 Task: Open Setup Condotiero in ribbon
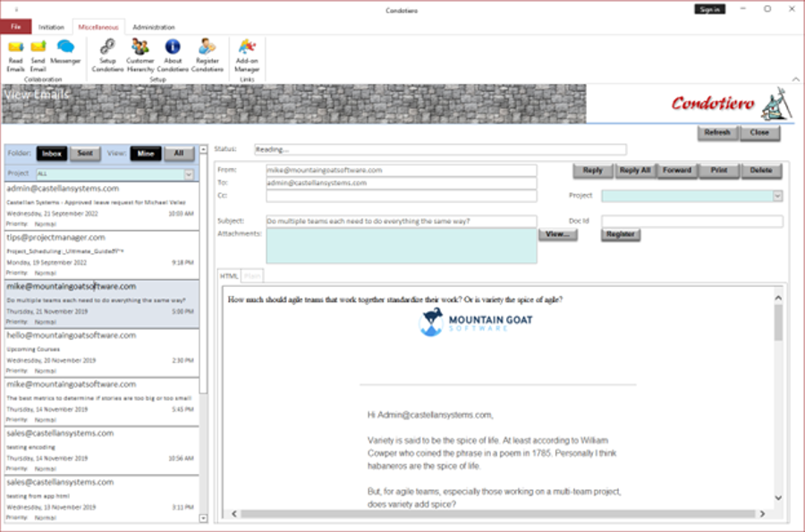(108, 55)
